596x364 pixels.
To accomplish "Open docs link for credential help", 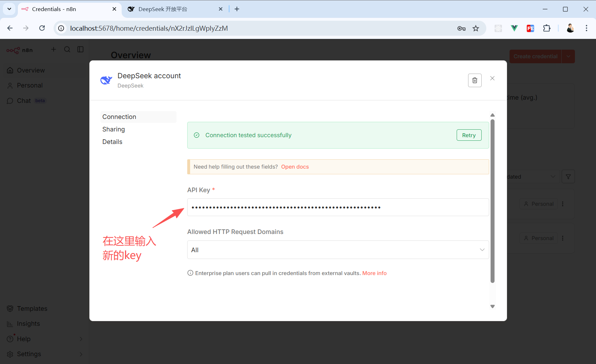I will pos(295,167).
